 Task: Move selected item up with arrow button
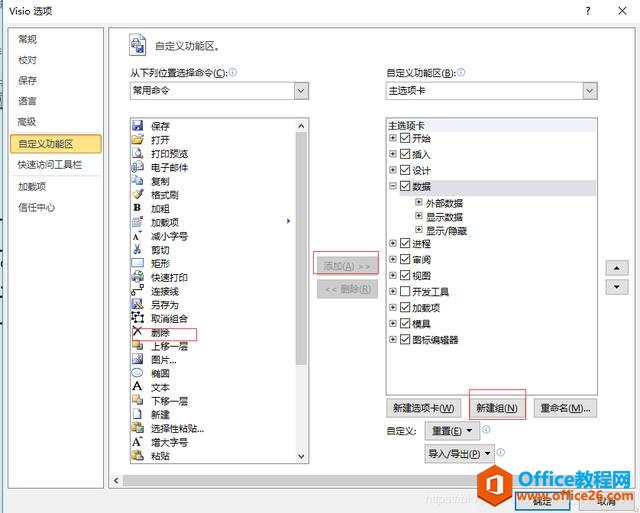(617, 268)
